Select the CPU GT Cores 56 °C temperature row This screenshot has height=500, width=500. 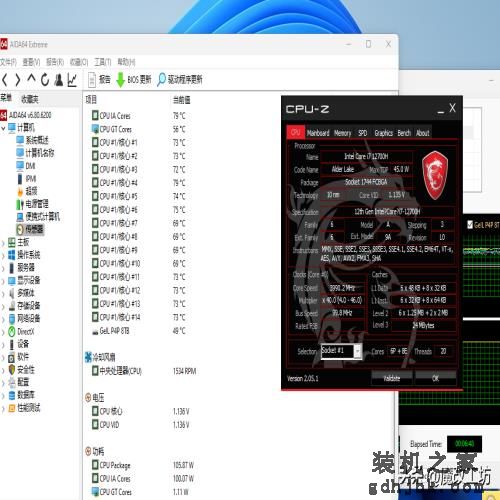[138, 129]
